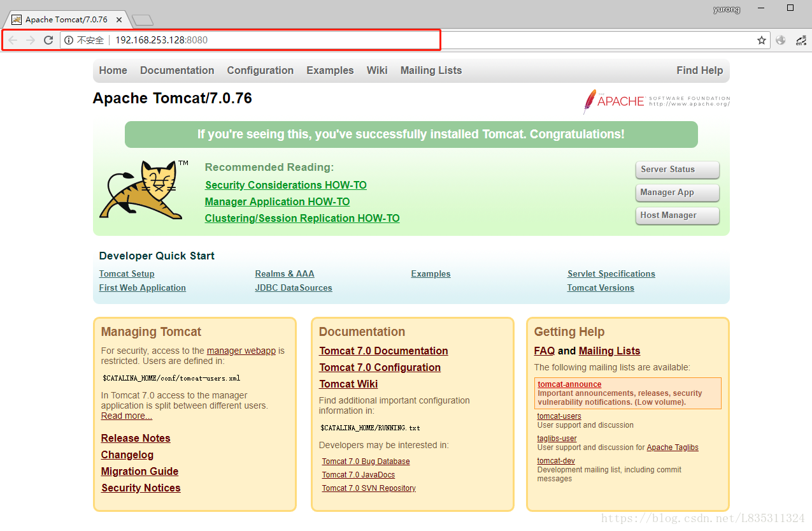
Task: Click the site info icon in the address bar
Action: (69, 40)
